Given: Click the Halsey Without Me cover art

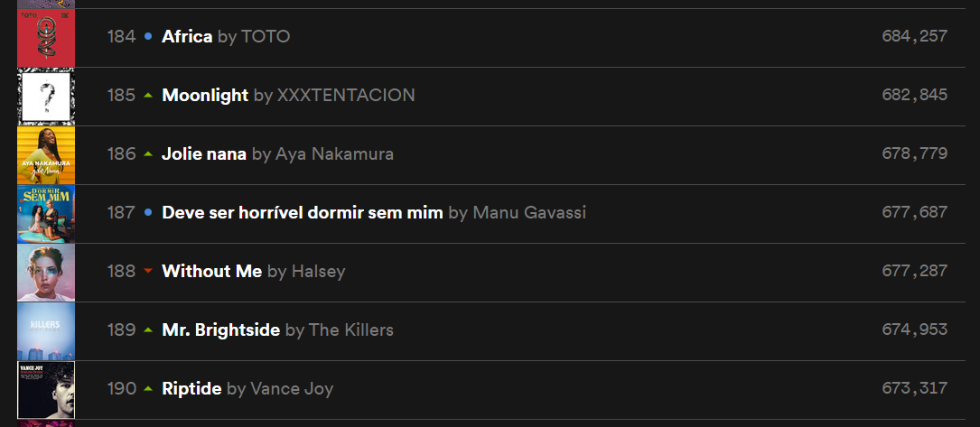Looking at the screenshot, I should coord(46,273).
